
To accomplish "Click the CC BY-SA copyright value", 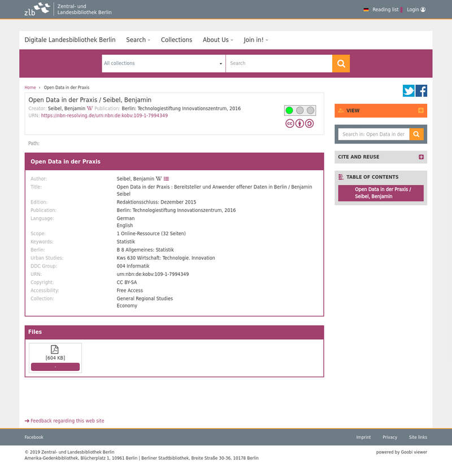I will point(127,282).
